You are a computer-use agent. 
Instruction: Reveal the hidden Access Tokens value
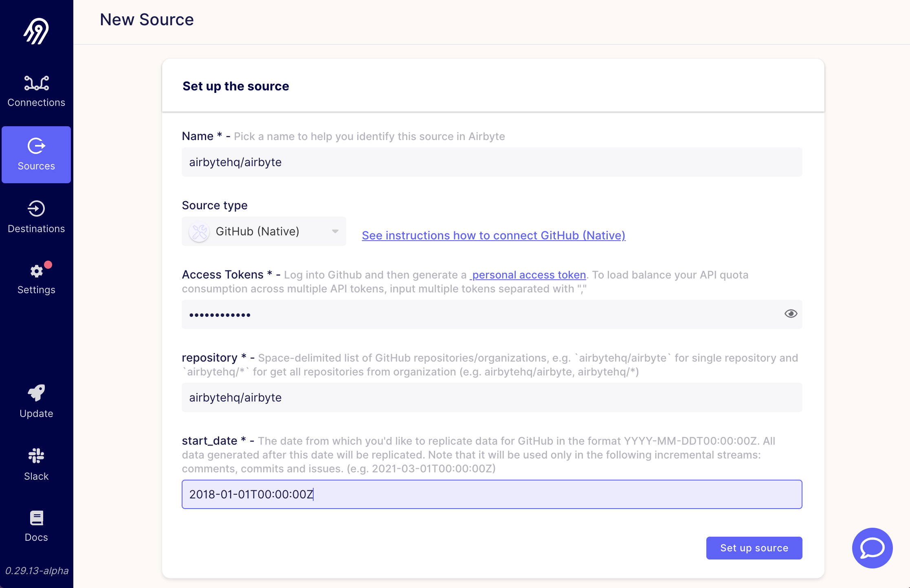click(x=791, y=314)
